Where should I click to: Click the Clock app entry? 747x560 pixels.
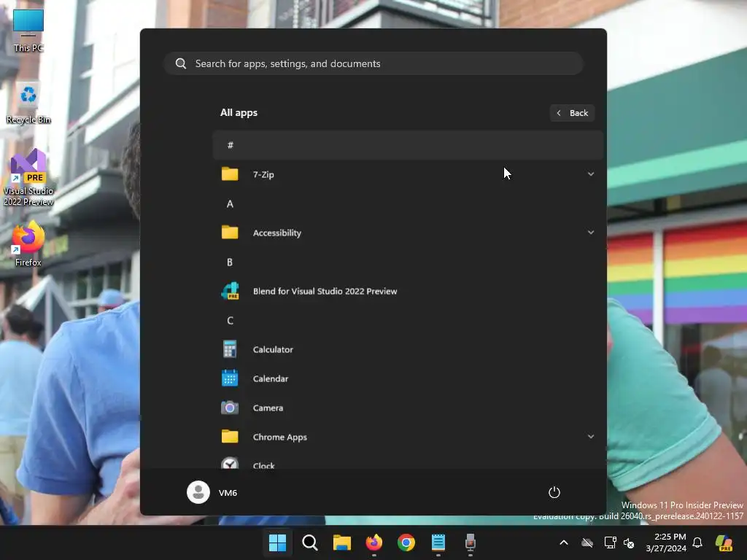pyautogui.click(x=408, y=463)
